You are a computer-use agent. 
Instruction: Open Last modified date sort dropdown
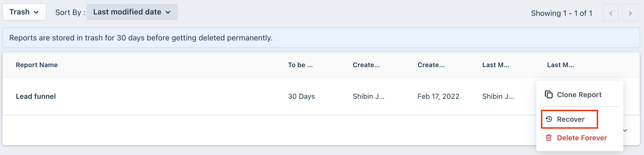click(132, 12)
